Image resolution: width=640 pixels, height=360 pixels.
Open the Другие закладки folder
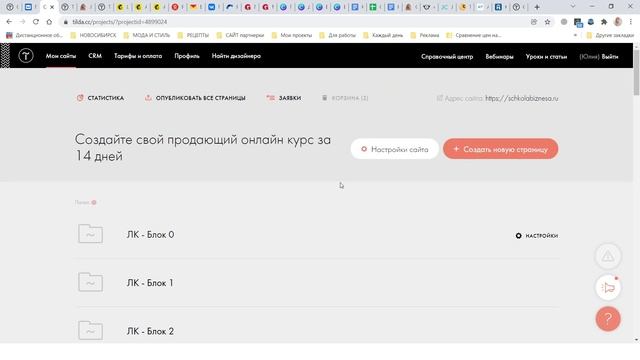point(610,35)
